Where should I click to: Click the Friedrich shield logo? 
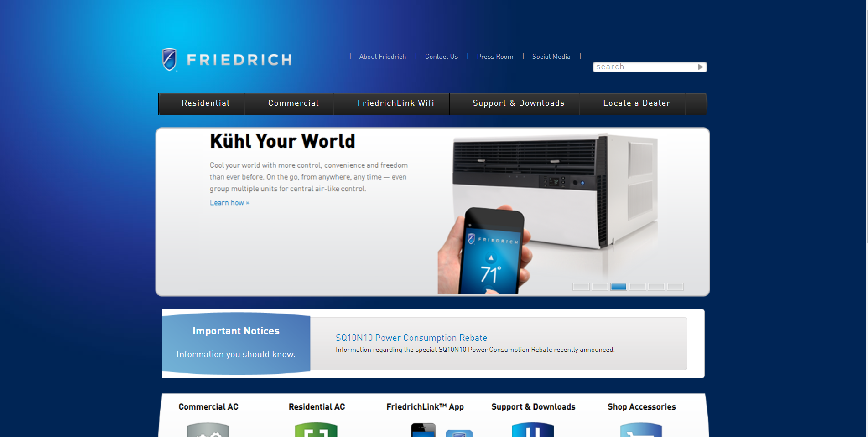pos(170,60)
